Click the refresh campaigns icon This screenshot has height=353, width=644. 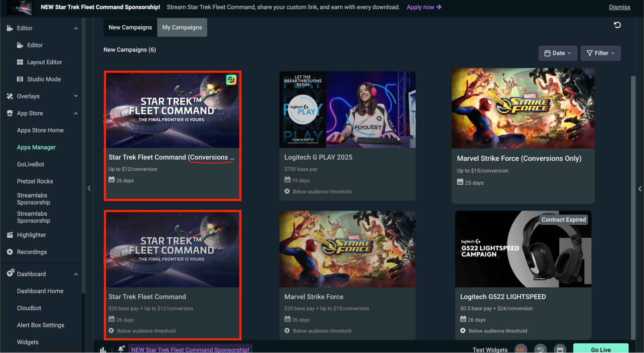[617, 25]
